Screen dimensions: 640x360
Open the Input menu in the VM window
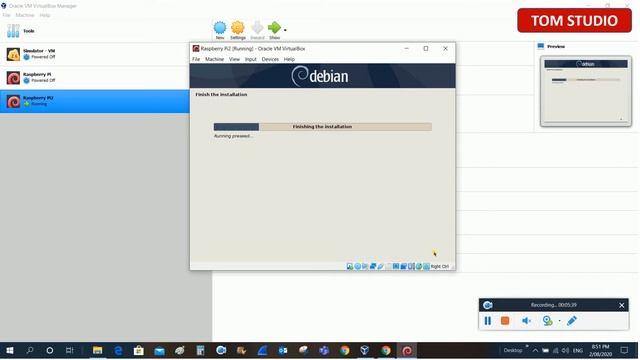pyautogui.click(x=250, y=59)
